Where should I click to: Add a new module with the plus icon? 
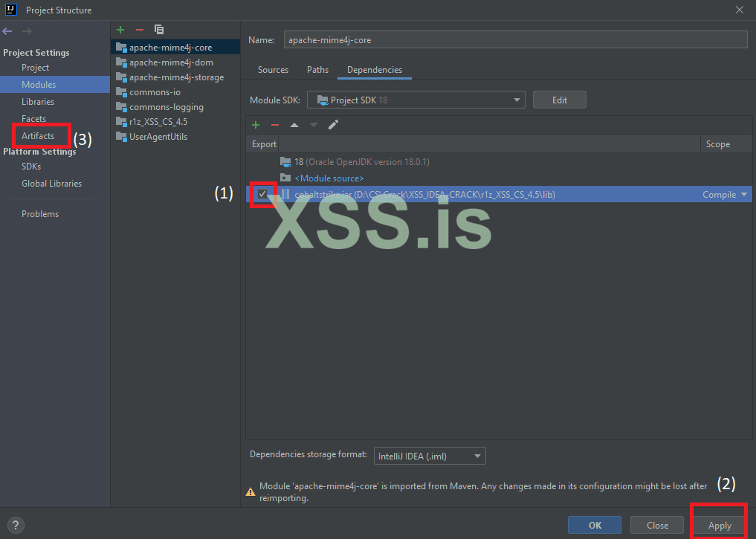point(120,30)
